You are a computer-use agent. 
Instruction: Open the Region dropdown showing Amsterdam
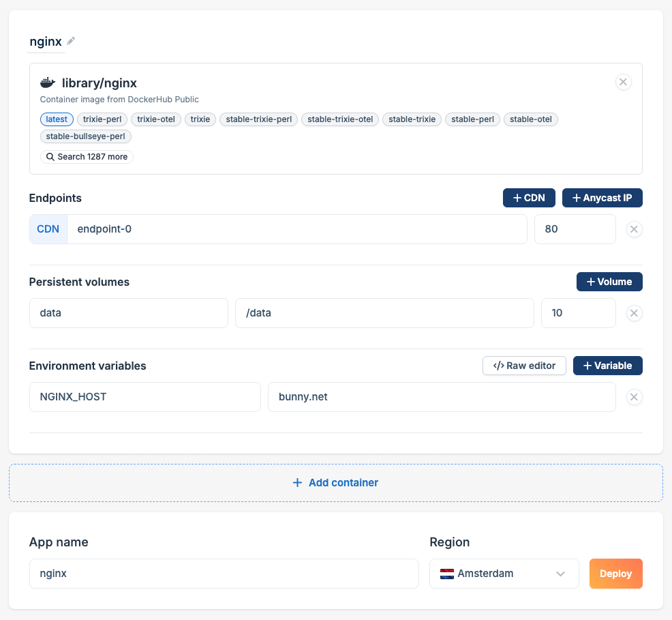click(x=504, y=574)
